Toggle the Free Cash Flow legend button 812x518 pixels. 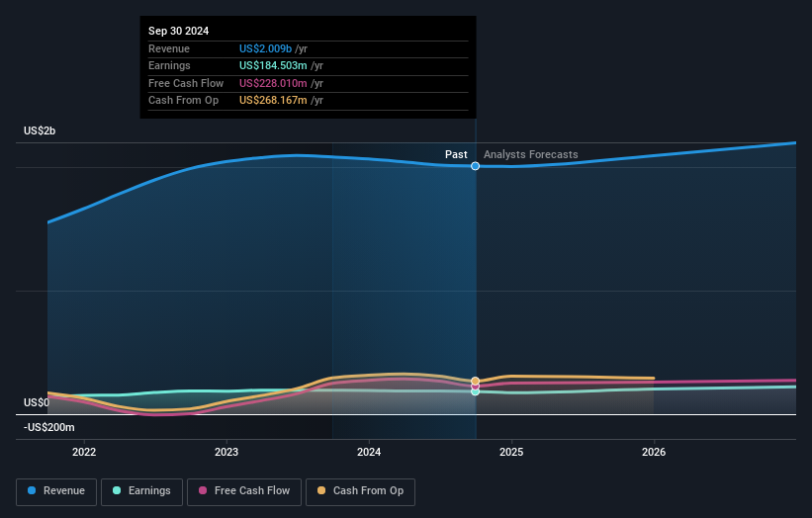(x=244, y=491)
